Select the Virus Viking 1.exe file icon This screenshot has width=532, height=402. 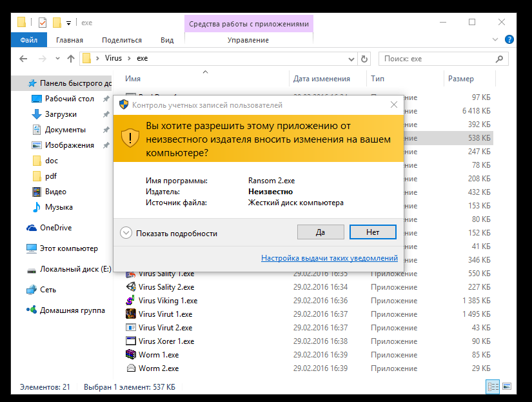(x=131, y=301)
